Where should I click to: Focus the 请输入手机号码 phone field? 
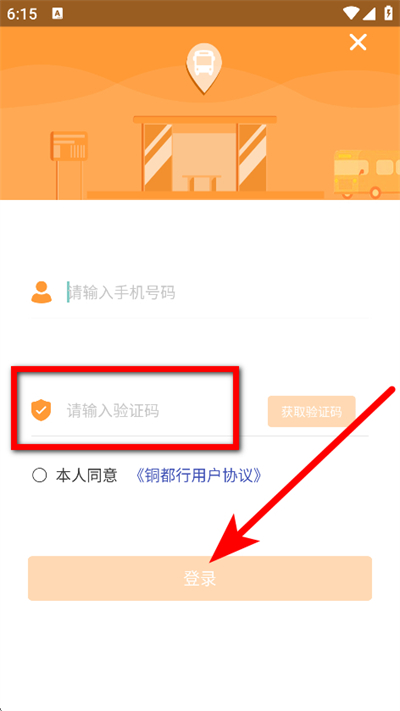[x=217, y=292]
